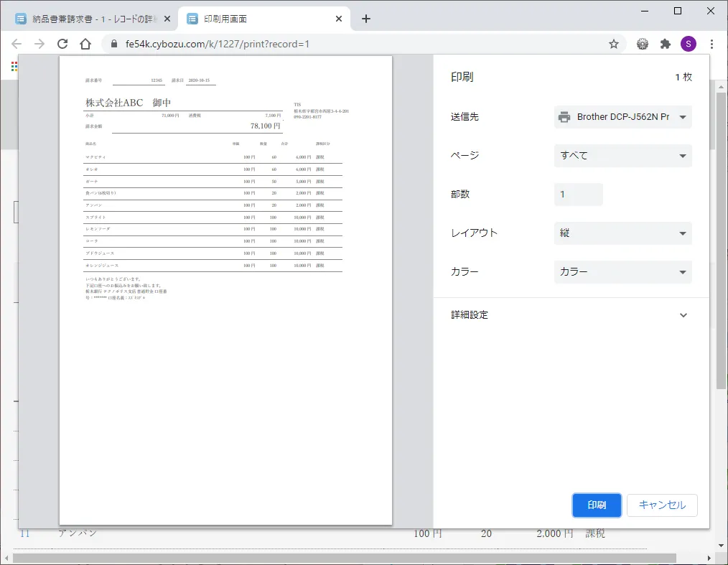
Task: Open the ページ dropdown showing すべて
Action: pos(622,156)
